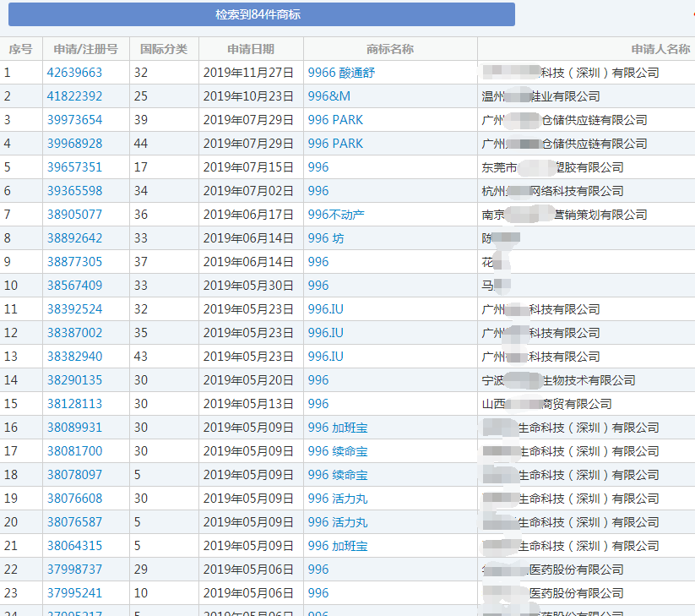Open registration number 39973654
Viewport: 695px width, 616px height.
click(74, 120)
